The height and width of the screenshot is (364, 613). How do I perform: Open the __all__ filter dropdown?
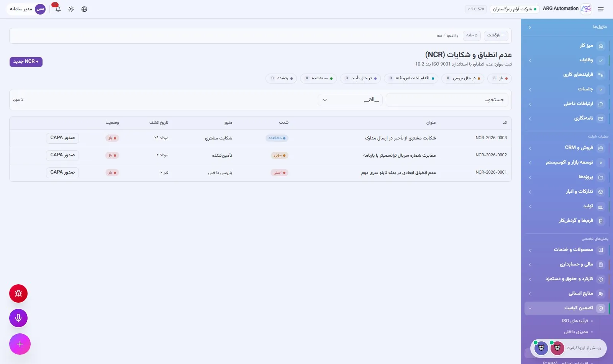tap(350, 100)
